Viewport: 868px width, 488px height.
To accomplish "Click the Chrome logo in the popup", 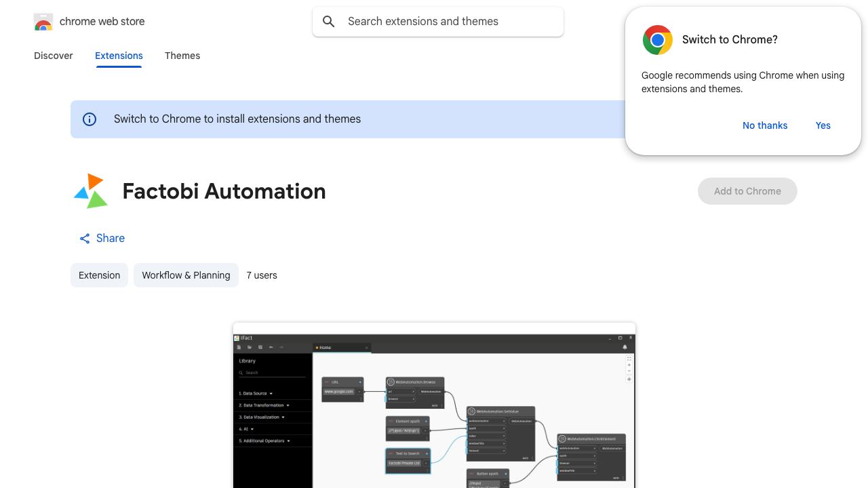I will click(658, 40).
